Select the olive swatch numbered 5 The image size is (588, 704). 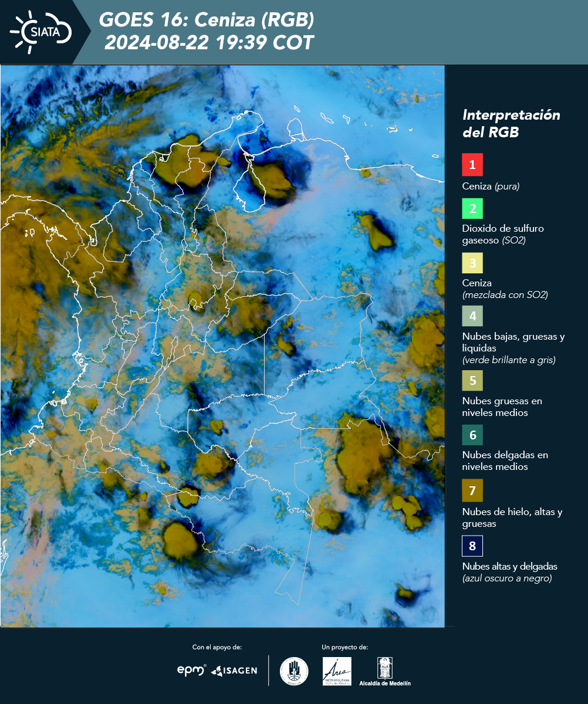click(x=472, y=380)
